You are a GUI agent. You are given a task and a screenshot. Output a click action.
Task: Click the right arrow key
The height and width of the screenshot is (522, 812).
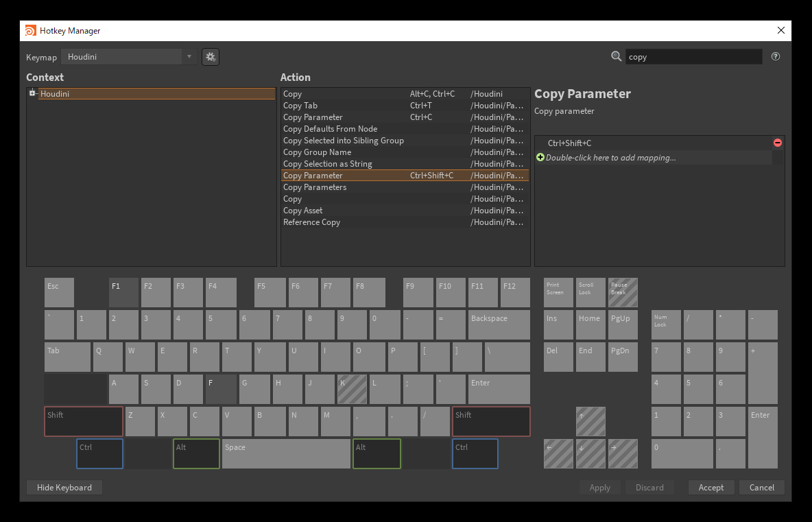click(x=623, y=453)
